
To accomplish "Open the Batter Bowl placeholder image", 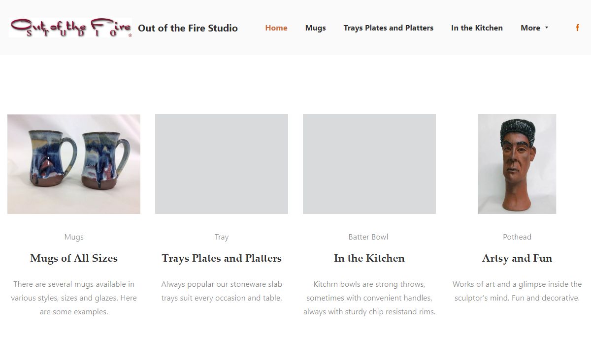I will pyautogui.click(x=369, y=164).
